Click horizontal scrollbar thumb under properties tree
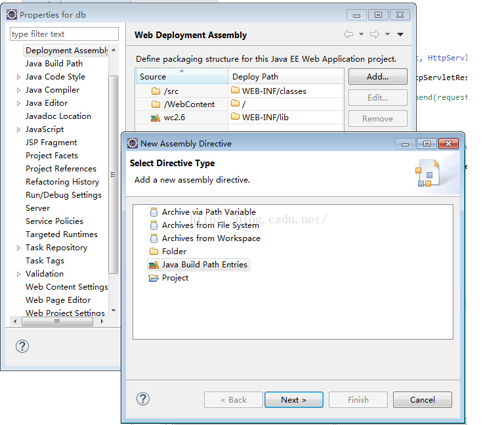The width and height of the screenshot is (504, 425). [x=57, y=321]
